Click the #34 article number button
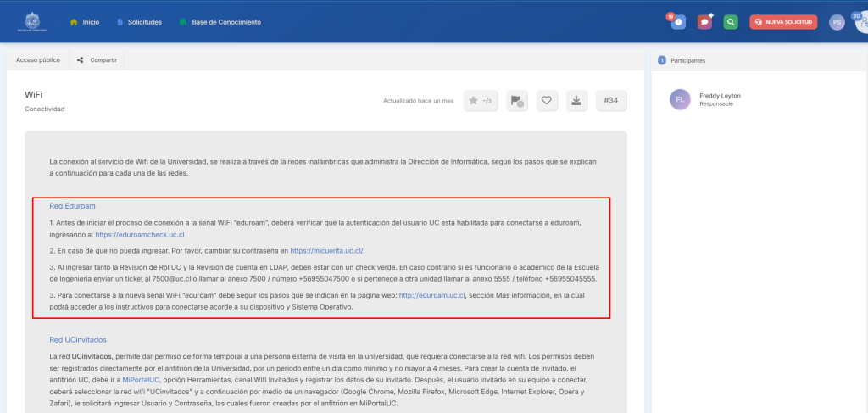The height and width of the screenshot is (413, 868). (611, 101)
